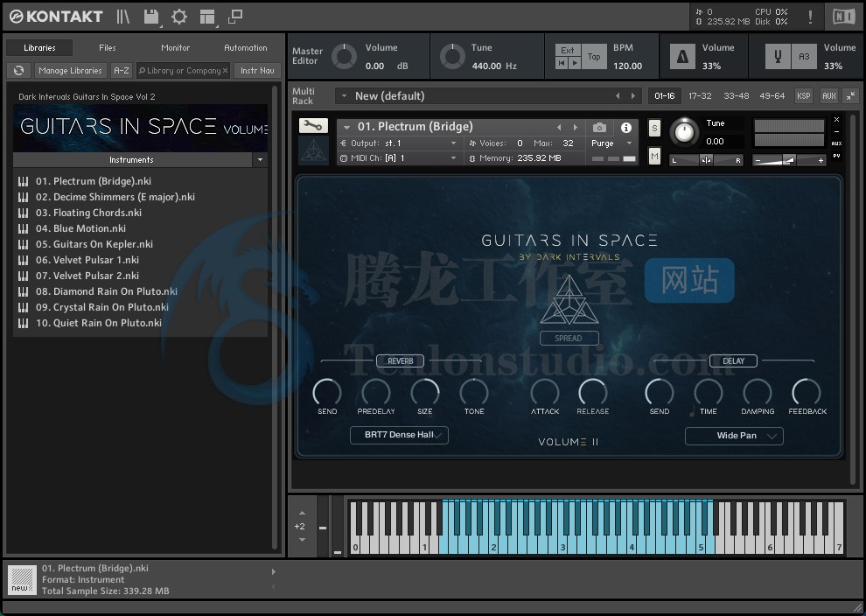Click the tuning fork reference tone icon

(778, 56)
